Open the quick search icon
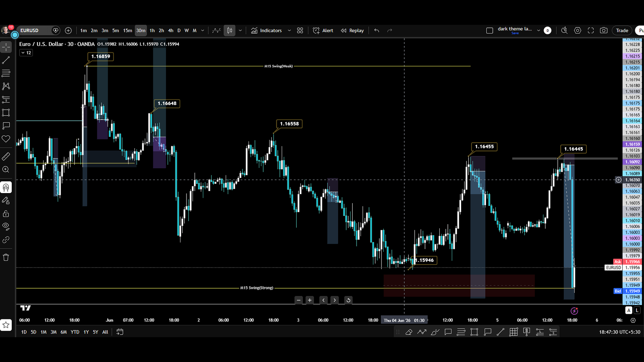644x362 pixels. click(565, 31)
